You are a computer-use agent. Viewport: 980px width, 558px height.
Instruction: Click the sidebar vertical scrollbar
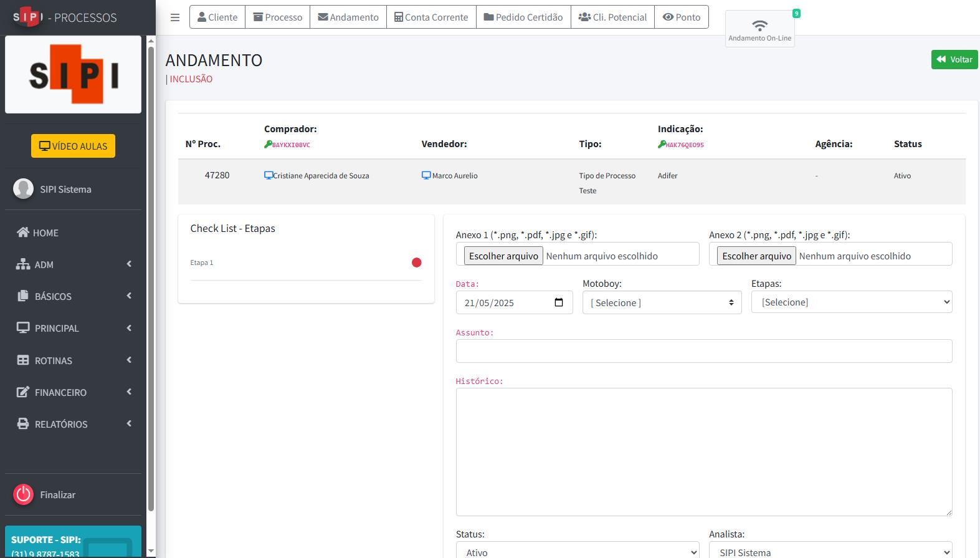coord(151,279)
